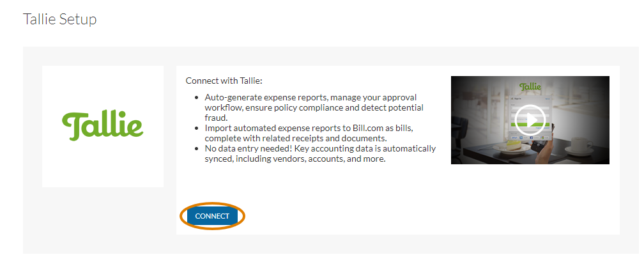Image resolution: width=644 pixels, height=264 pixels.
Task: Click the coffee cup in the video thumbnail
Action: (x=581, y=144)
